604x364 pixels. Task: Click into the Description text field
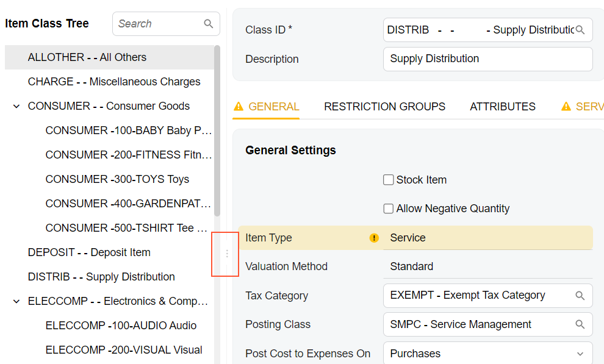[487, 59]
